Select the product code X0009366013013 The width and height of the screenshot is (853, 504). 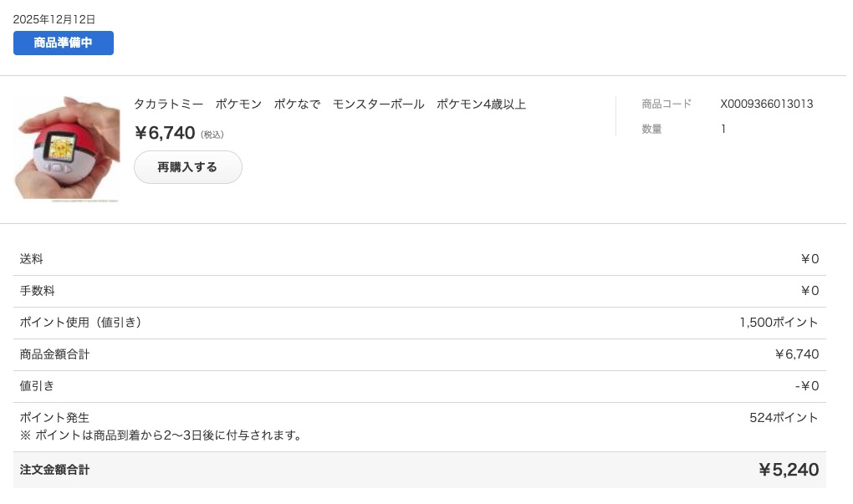pyautogui.click(x=766, y=104)
